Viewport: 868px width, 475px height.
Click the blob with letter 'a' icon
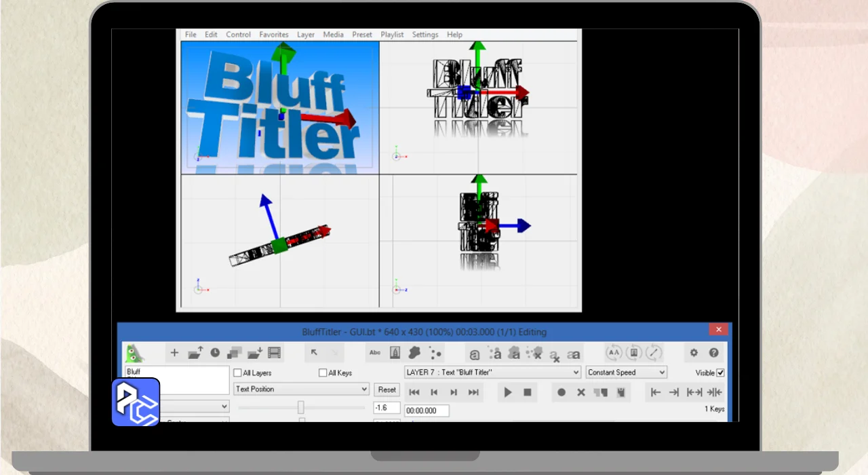pos(515,354)
